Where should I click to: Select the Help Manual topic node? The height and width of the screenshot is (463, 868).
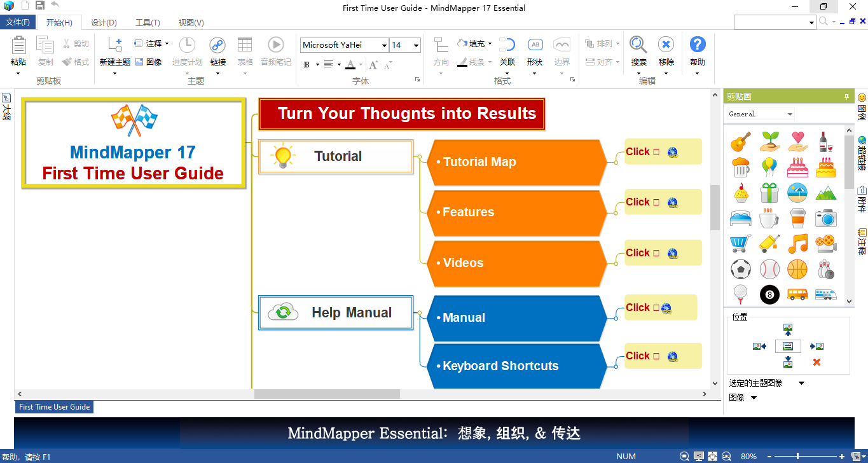point(336,312)
